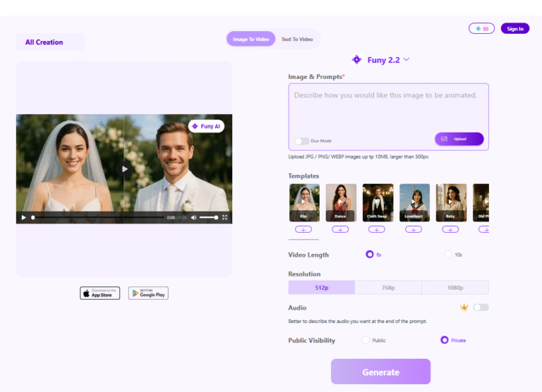542x392 pixels.
Task: Open the All Creation section
Action: [50, 42]
